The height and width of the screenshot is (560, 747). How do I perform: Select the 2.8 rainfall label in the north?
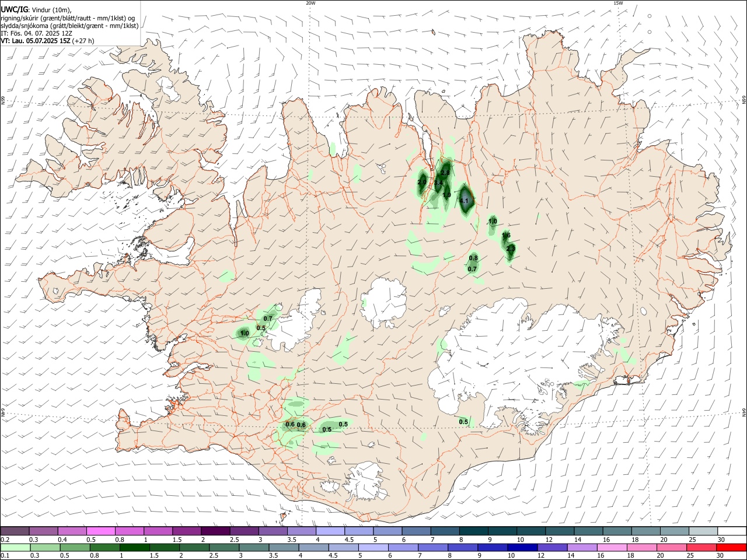(x=445, y=173)
